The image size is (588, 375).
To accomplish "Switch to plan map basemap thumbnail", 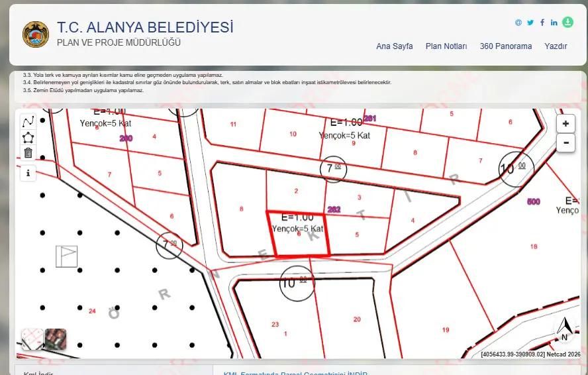I will (32, 339).
